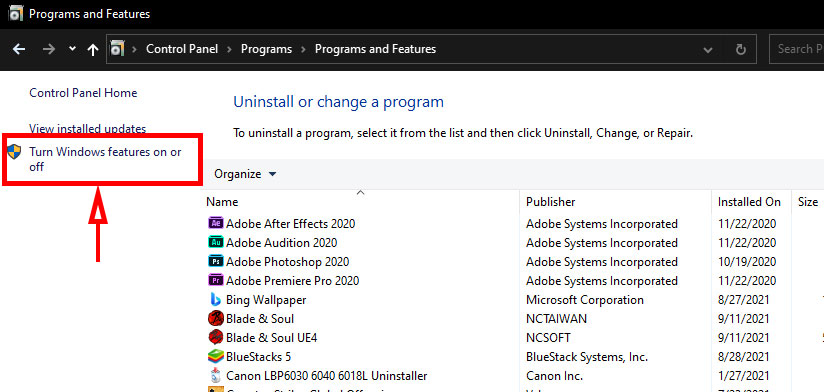Click the Blade & Soul UE4 icon

(x=216, y=337)
